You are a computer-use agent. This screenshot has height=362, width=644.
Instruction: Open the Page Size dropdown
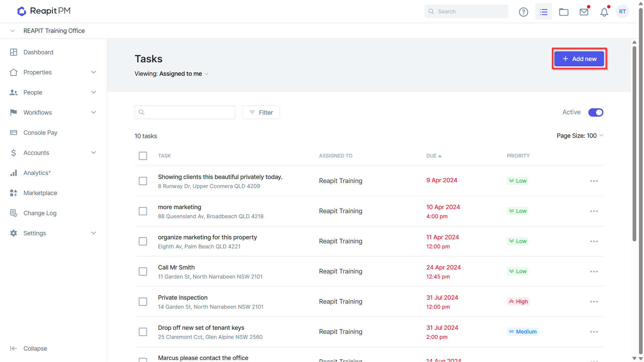click(580, 136)
